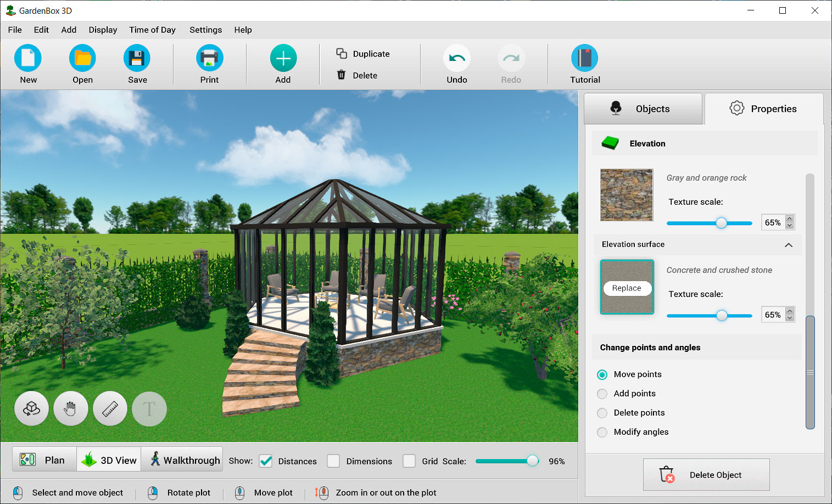Open a project with the Open folder icon

coord(82,58)
